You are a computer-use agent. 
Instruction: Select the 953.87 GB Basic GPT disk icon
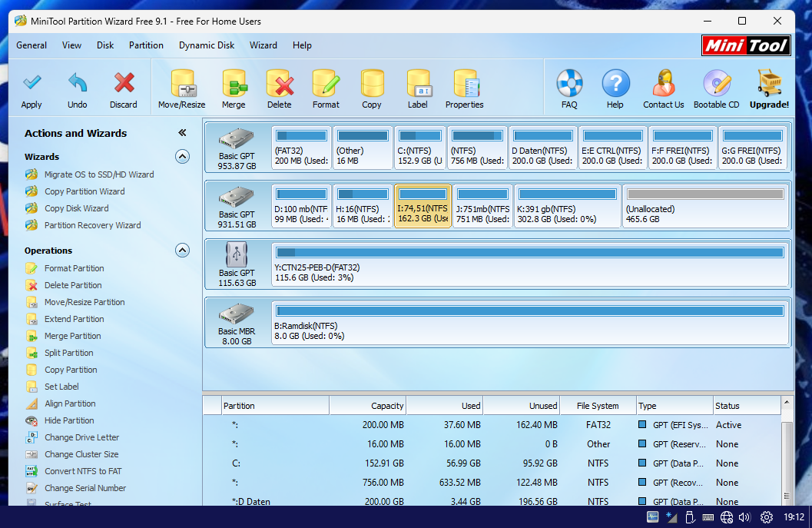(x=236, y=138)
